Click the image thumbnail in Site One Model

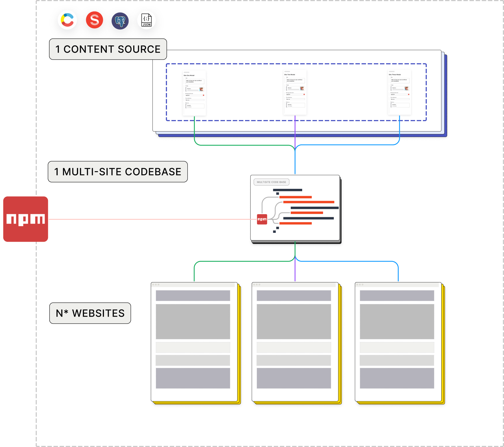(x=201, y=89)
